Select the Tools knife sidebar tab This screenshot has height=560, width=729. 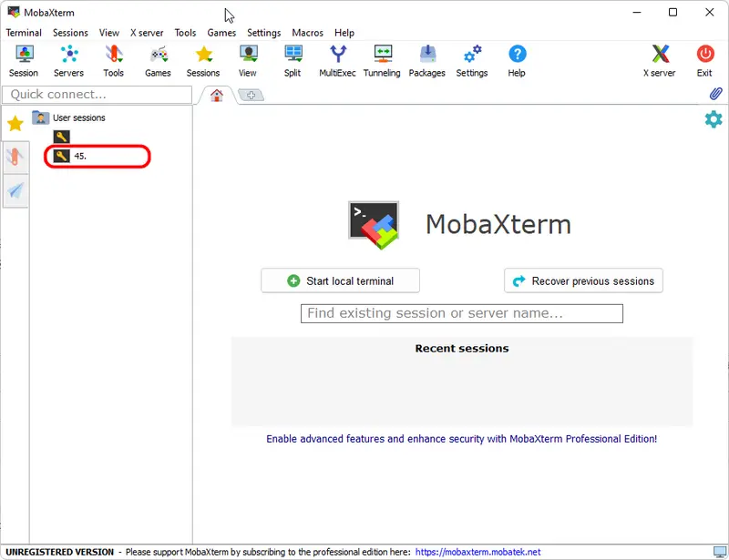pos(15,158)
